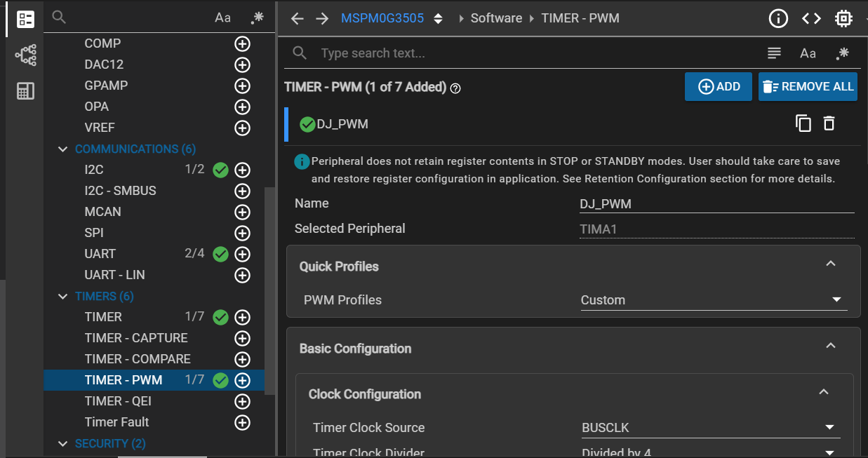Open the generated code view via <> icon
This screenshot has height=458, width=868.
pyautogui.click(x=811, y=18)
